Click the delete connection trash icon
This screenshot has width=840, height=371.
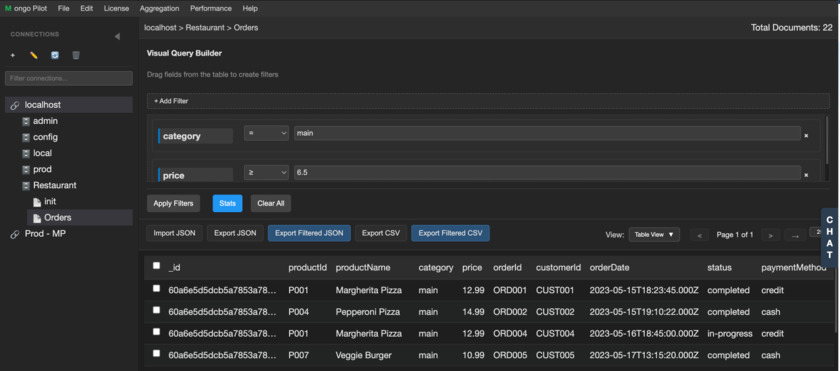[76, 55]
